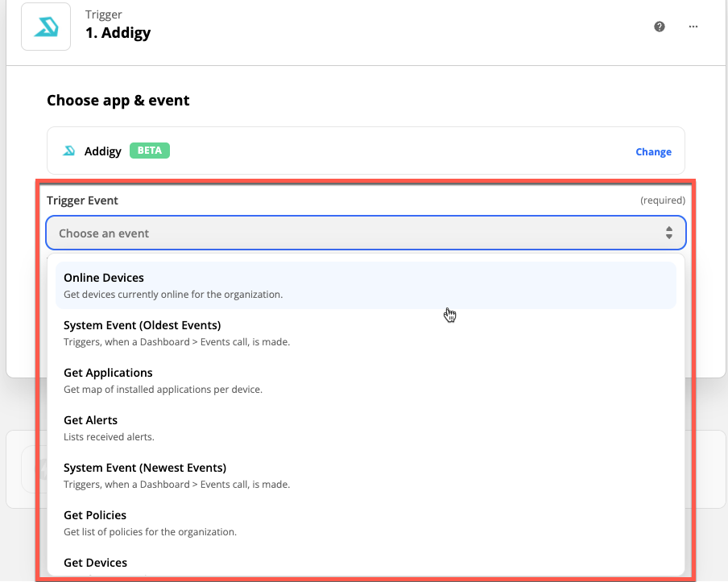
Task: Open the help question mark icon
Action: [x=660, y=27]
